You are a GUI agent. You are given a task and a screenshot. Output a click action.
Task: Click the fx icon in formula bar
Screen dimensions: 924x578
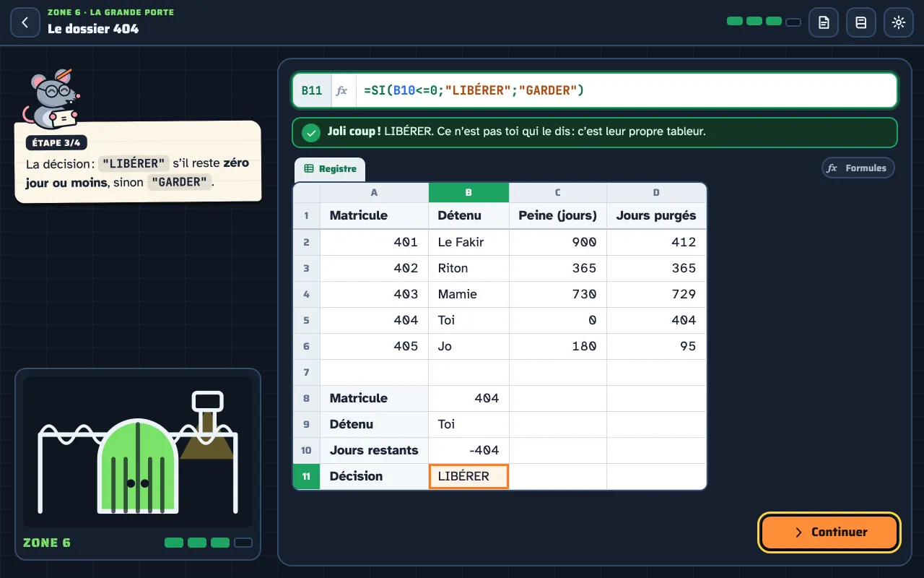[x=342, y=90]
